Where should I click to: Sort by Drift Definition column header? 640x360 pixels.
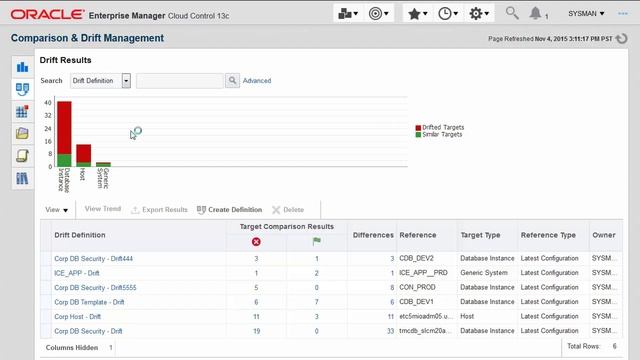(80, 235)
